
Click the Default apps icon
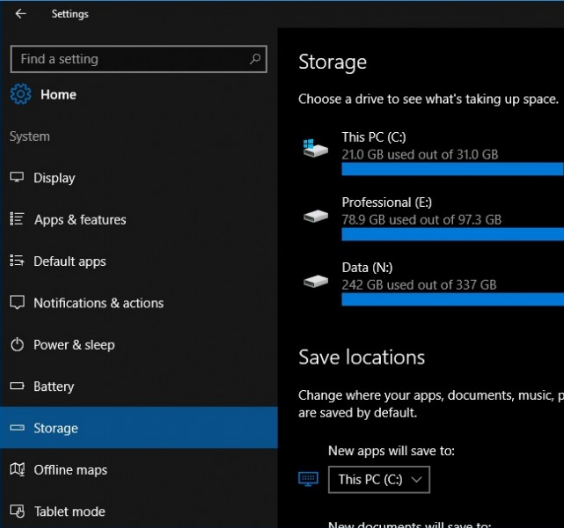click(x=17, y=260)
